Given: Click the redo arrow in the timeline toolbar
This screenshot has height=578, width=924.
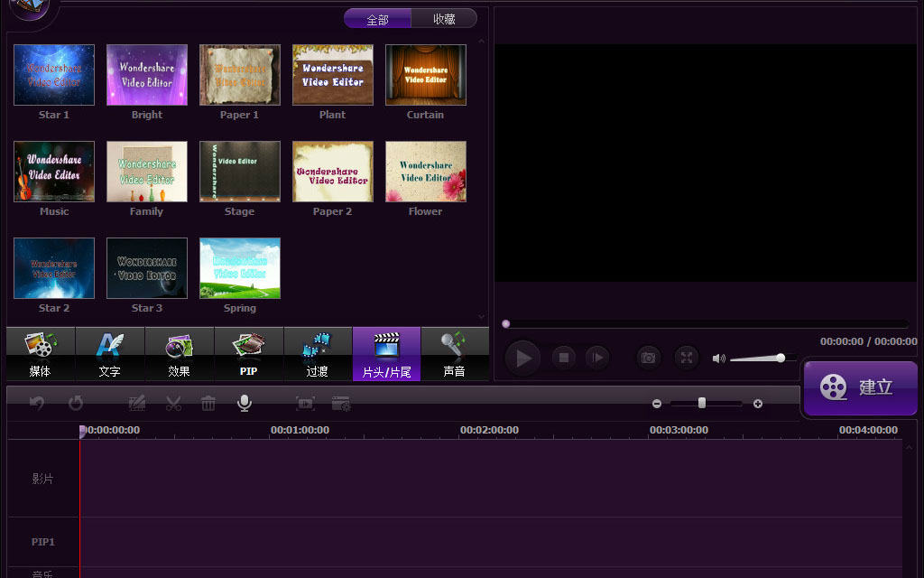Looking at the screenshot, I should click(76, 404).
